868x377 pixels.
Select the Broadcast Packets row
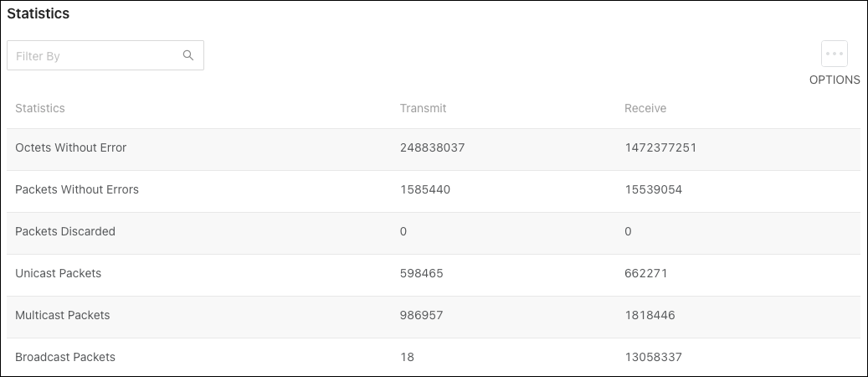(434, 357)
